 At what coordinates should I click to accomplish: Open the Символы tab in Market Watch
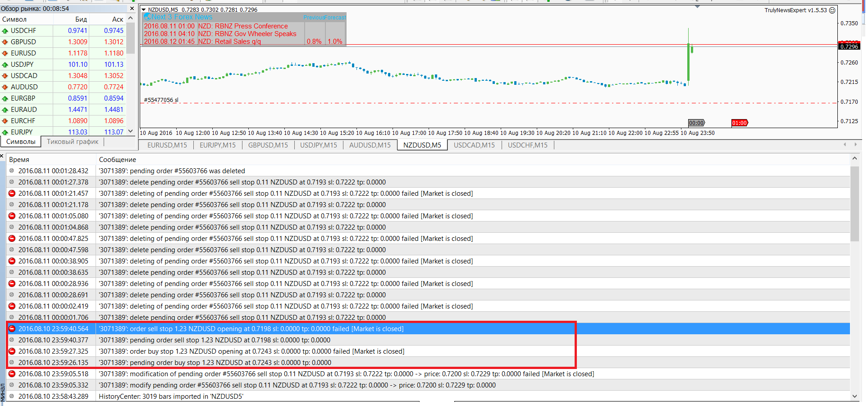21,142
